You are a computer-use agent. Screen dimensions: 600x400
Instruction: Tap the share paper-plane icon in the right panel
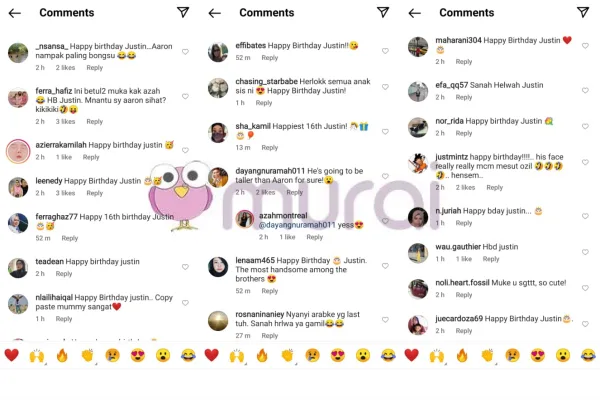point(583,12)
